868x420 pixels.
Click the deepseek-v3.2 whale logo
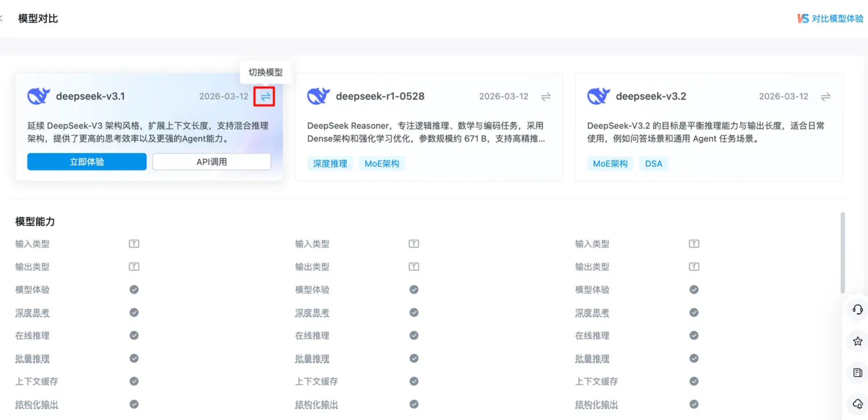click(x=598, y=96)
